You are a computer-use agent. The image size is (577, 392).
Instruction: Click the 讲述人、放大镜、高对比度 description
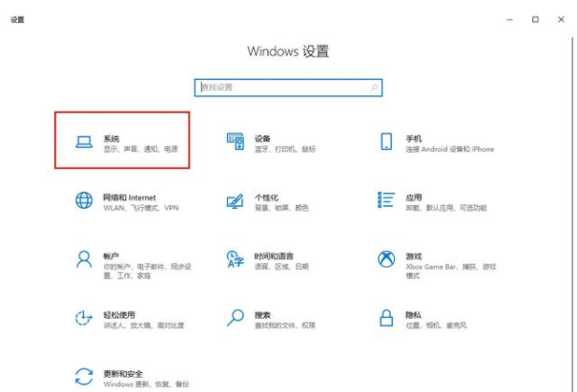[143, 325]
